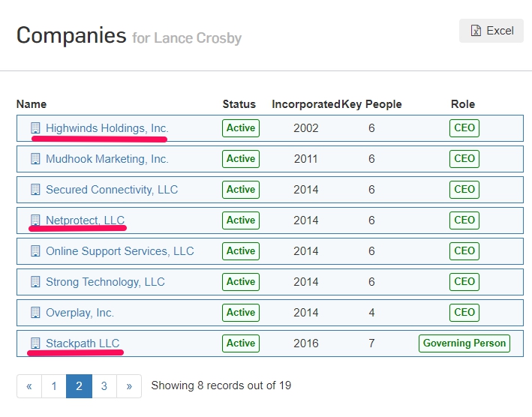Click the Active badge for Mudhook Marketing
Screen dimensions: 532x417
pyautogui.click(x=241, y=159)
